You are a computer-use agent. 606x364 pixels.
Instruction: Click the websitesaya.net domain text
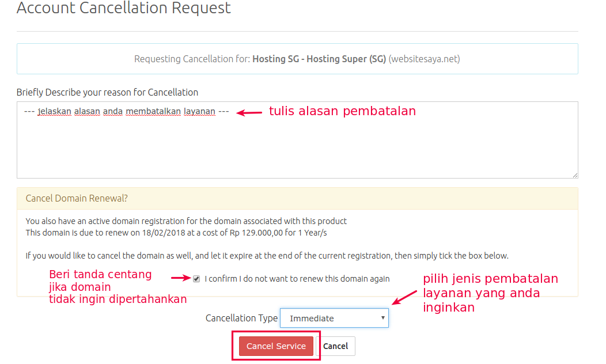[x=424, y=59]
